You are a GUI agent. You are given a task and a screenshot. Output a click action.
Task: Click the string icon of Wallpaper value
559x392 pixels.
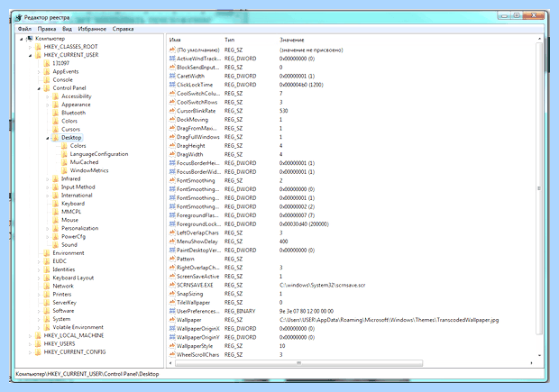(x=172, y=320)
